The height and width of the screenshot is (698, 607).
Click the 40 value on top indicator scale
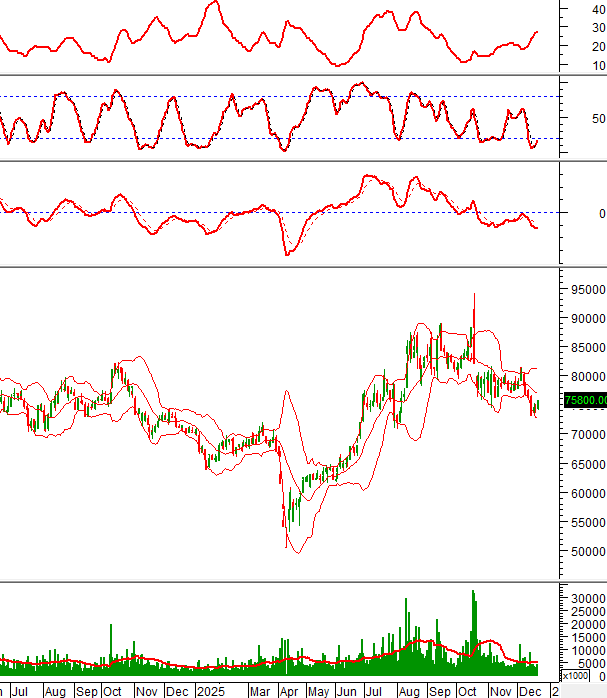(598, 9)
